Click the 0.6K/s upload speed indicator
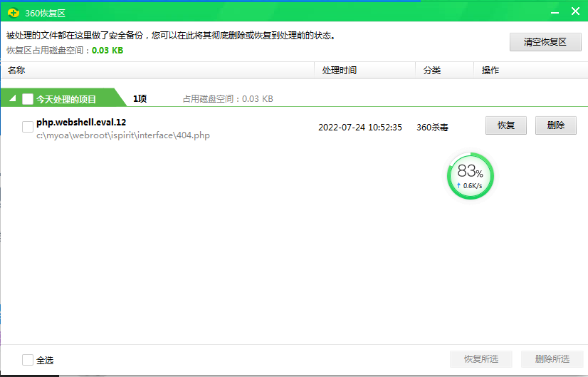This screenshot has height=377, width=588. [x=470, y=185]
